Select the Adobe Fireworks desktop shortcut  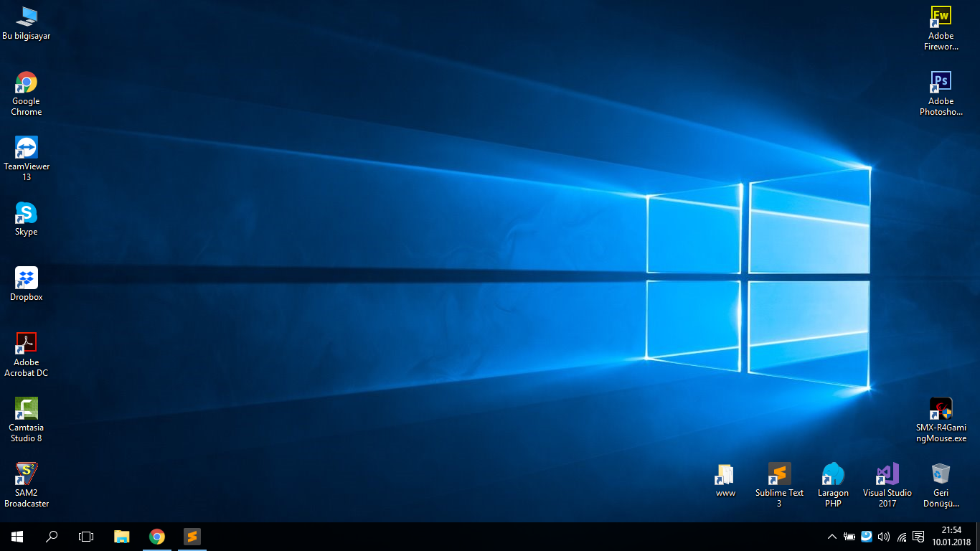coord(941,28)
